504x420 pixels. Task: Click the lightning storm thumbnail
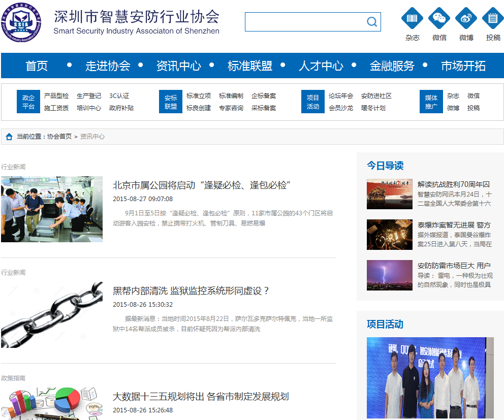pyautogui.click(x=390, y=275)
